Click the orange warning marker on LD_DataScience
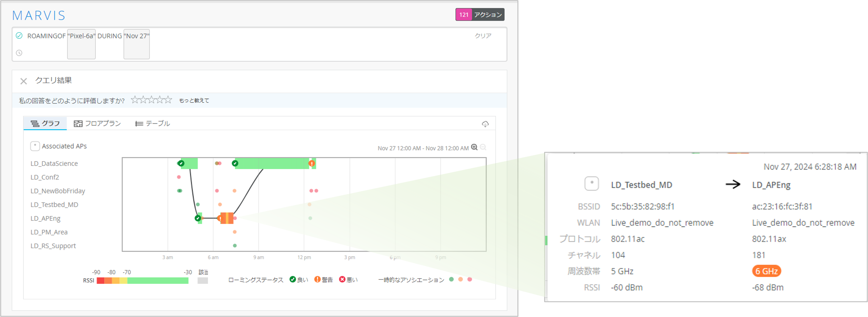 (312, 164)
